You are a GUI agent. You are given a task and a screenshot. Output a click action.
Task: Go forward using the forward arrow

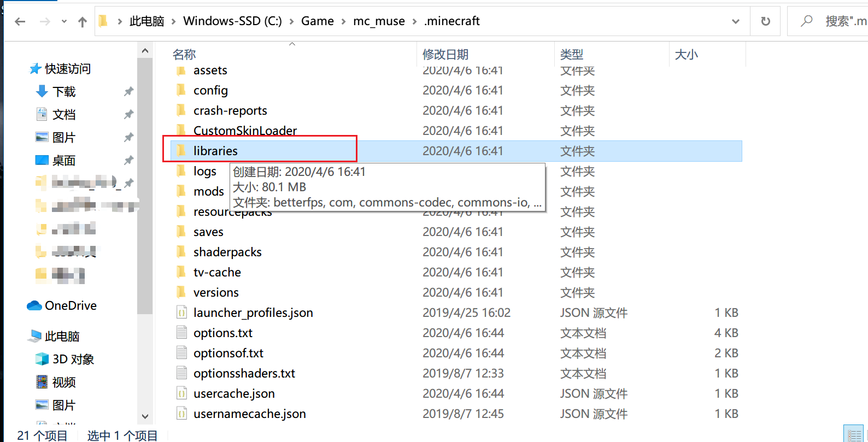[x=45, y=21]
